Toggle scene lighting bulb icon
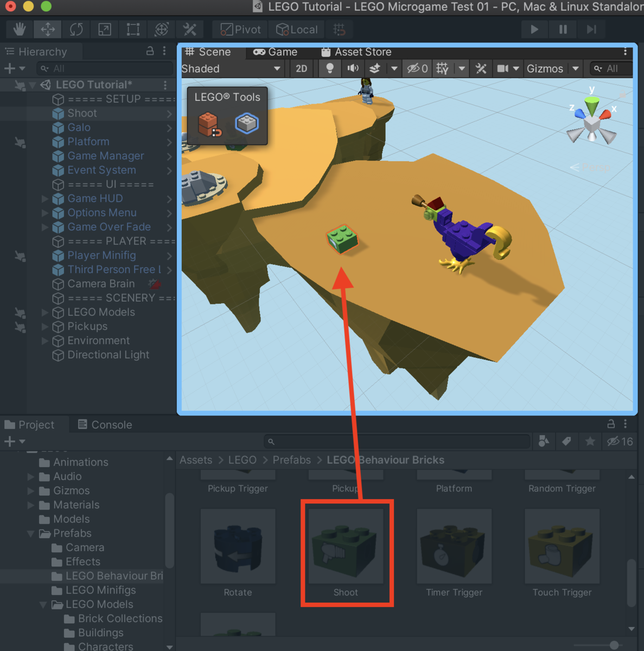This screenshot has height=651, width=644. point(329,68)
